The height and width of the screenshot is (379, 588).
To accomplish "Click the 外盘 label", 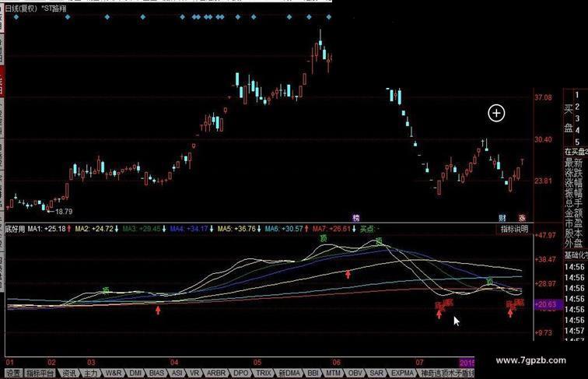I will tap(574, 244).
